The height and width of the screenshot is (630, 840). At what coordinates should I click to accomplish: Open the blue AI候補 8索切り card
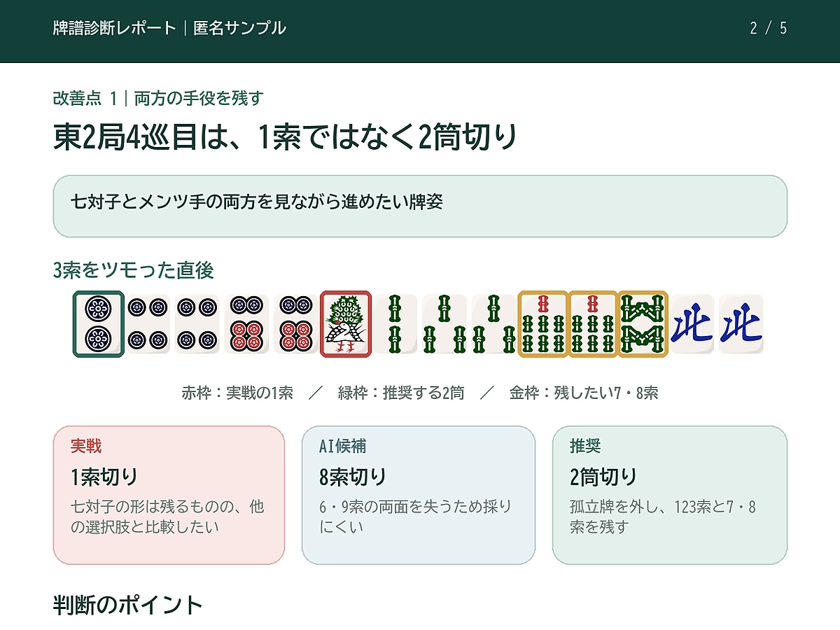click(419, 495)
